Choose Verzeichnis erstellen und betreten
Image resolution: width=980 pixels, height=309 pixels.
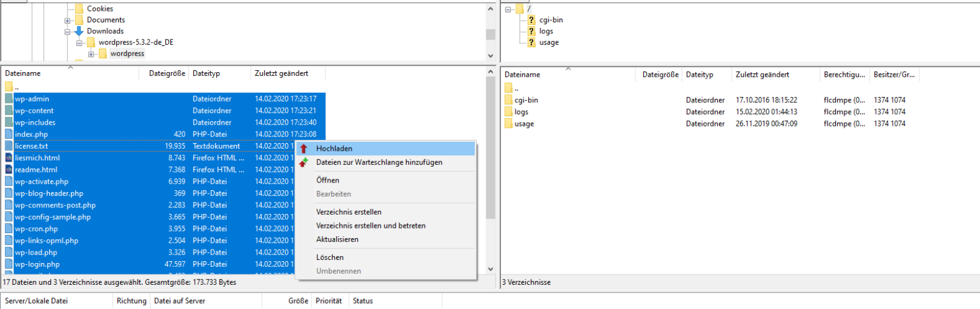tap(385, 225)
